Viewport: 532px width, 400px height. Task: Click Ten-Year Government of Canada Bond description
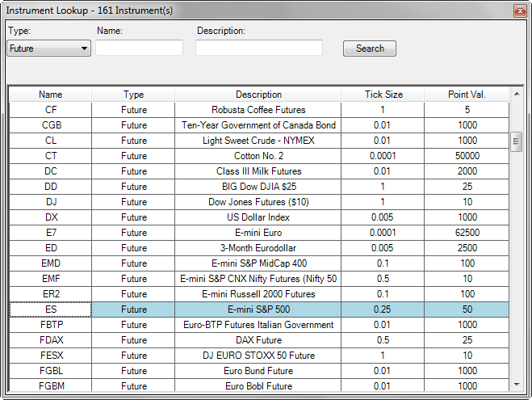[258, 125]
